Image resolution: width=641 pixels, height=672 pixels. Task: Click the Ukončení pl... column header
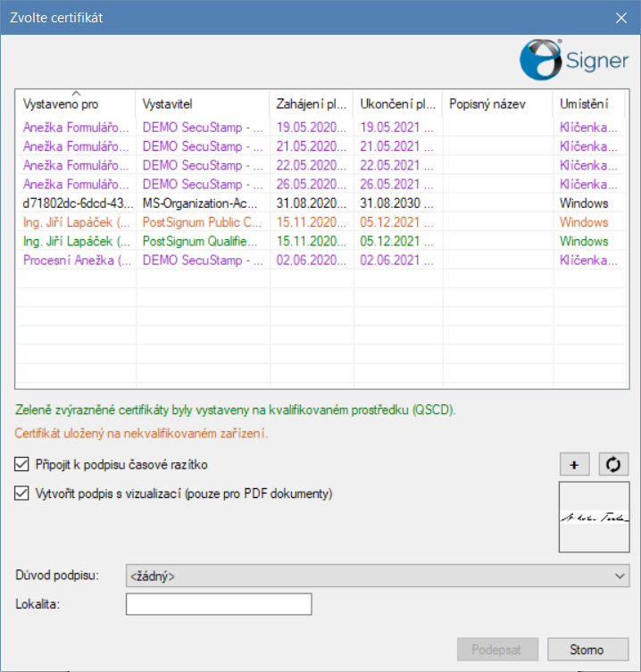397,104
